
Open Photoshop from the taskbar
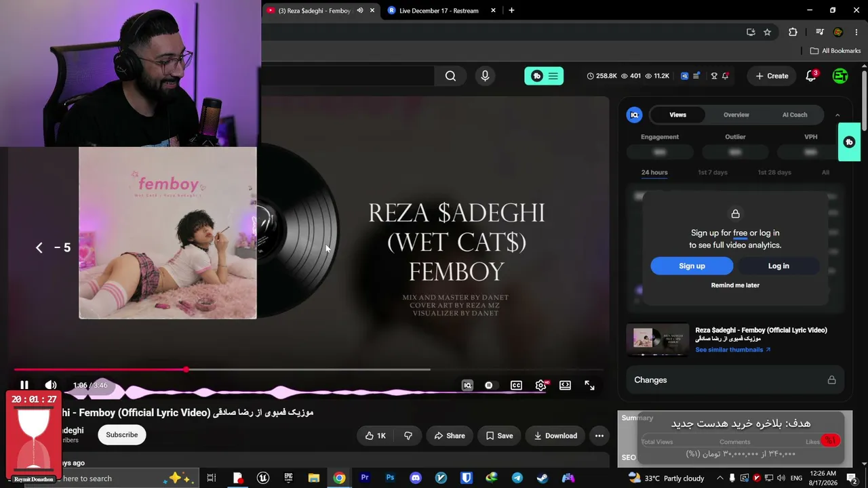click(x=390, y=478)
